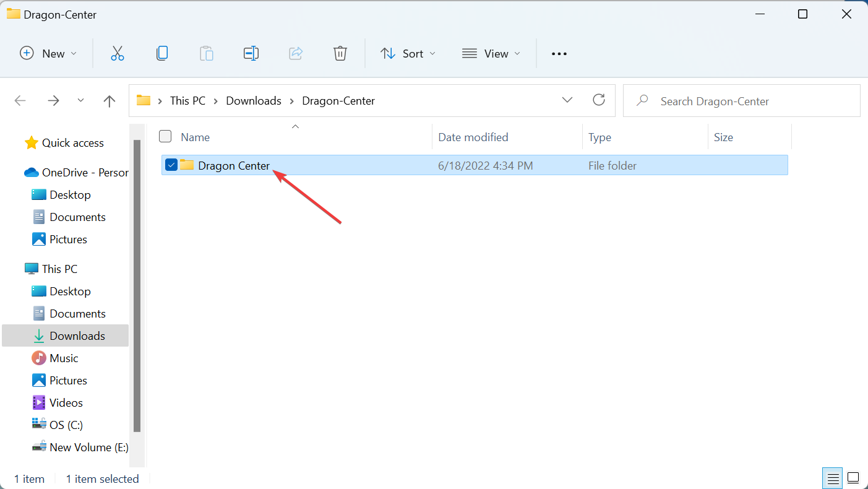Viewport: 868px width, 489px height.
Task: Uncheck the Dragon Center folder checkbox
Action: coord(171,165)
